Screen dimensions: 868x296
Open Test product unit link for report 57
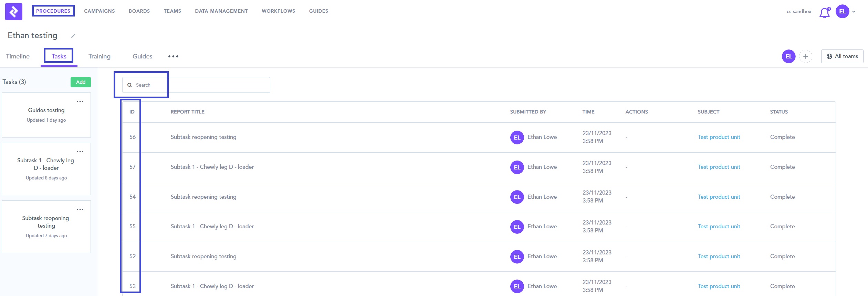coord(719,167)
